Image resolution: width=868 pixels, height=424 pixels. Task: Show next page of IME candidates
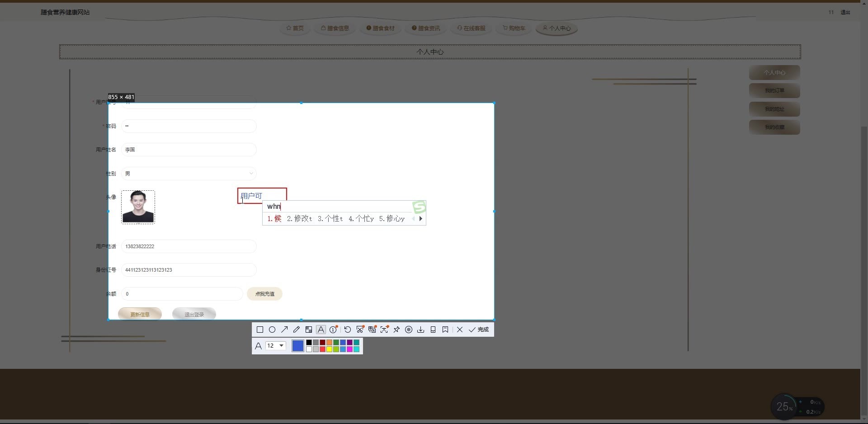coord(421,219)
